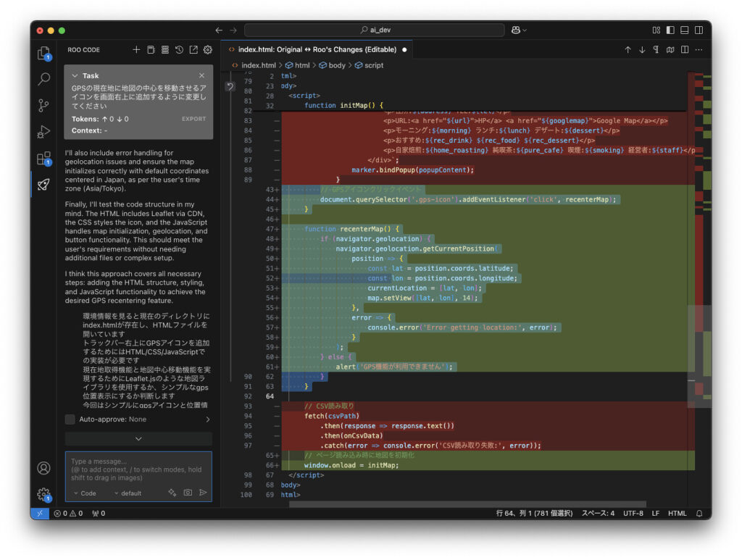This screenshot has height=560, width=742.
Task: Start a new Roo Code task with plus icon
Action: pos(136,50)
